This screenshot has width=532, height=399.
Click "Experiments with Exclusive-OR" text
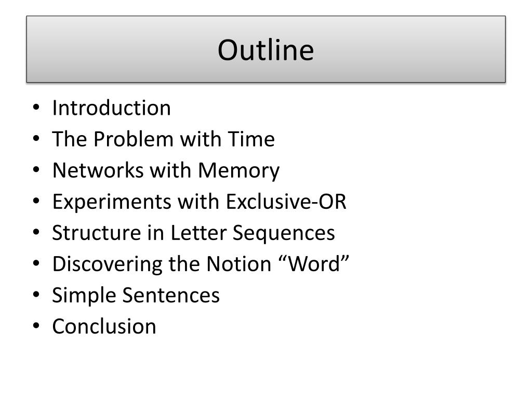coord(199,202)
